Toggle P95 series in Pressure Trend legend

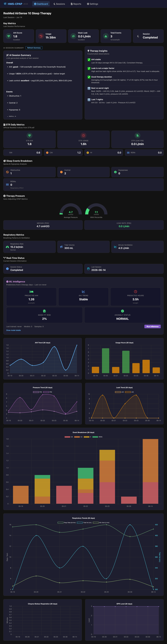tap(48, 392)
